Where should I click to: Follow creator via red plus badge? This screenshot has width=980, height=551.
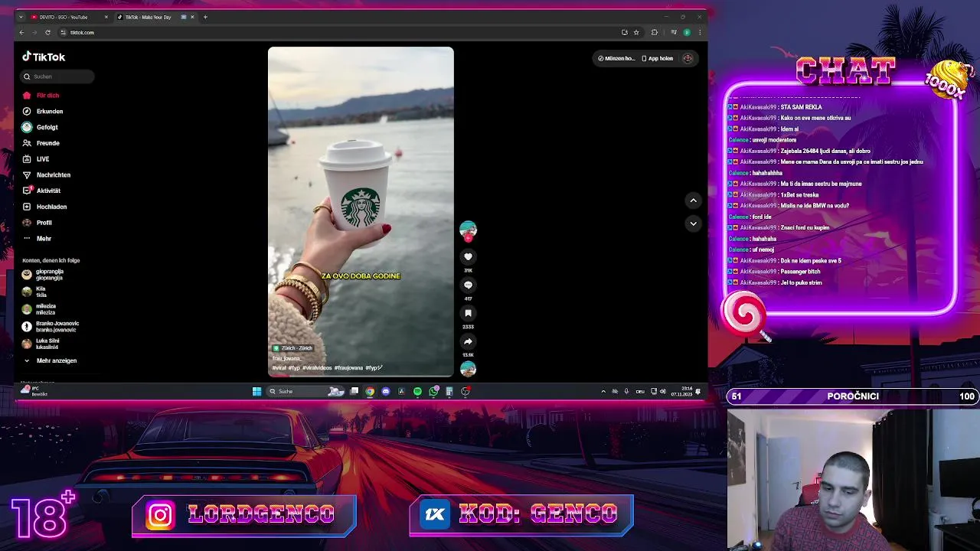[x=468, y=238]
